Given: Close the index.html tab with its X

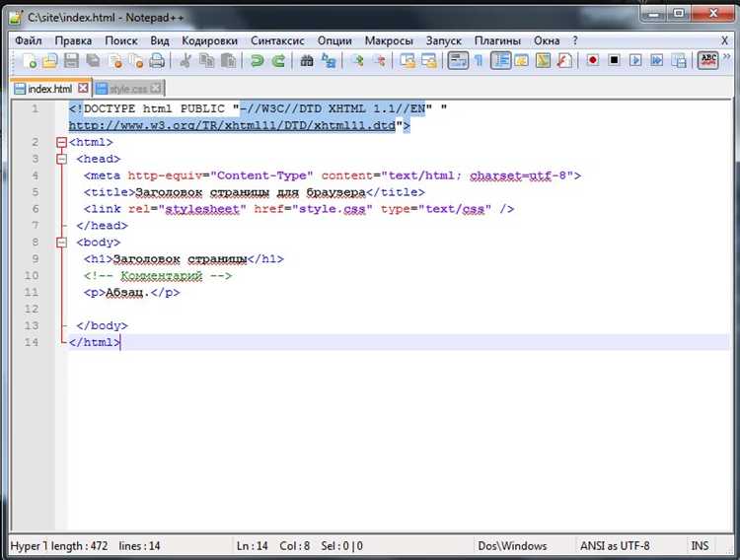Looking at the screenshot, I should (x=83, y=89).
